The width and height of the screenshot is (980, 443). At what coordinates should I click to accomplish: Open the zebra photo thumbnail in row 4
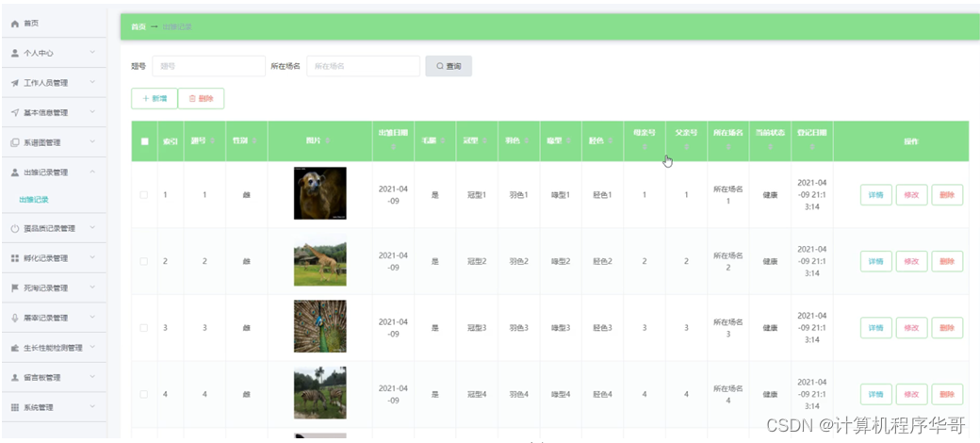coord(320,393)
